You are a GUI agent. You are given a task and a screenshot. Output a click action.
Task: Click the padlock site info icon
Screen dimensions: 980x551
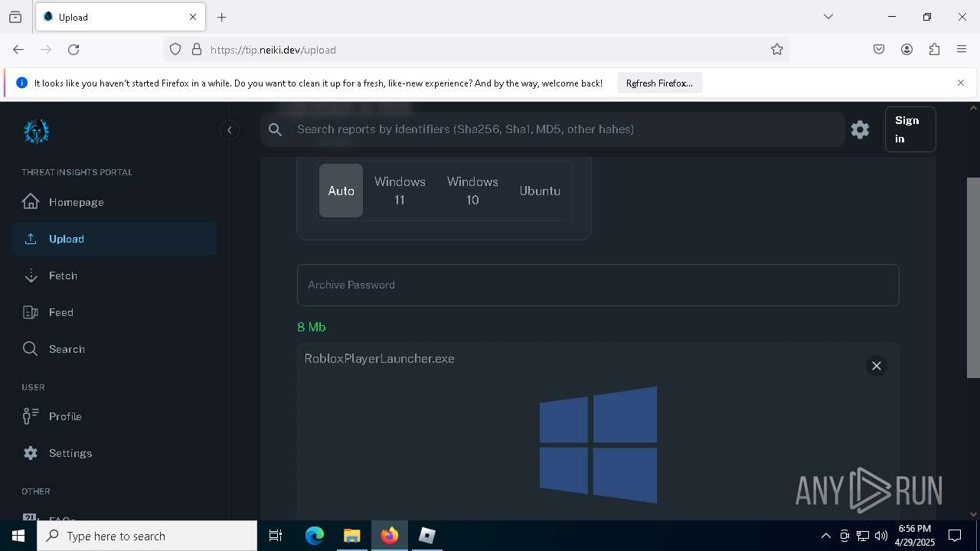pyautogui.click(x=197, y=49)
